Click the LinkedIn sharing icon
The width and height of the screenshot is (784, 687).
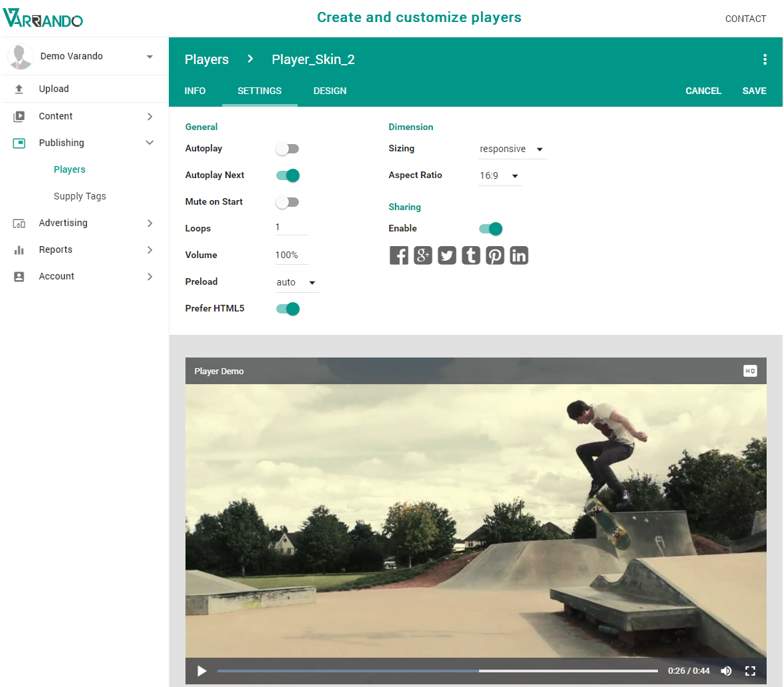point(518,255)
